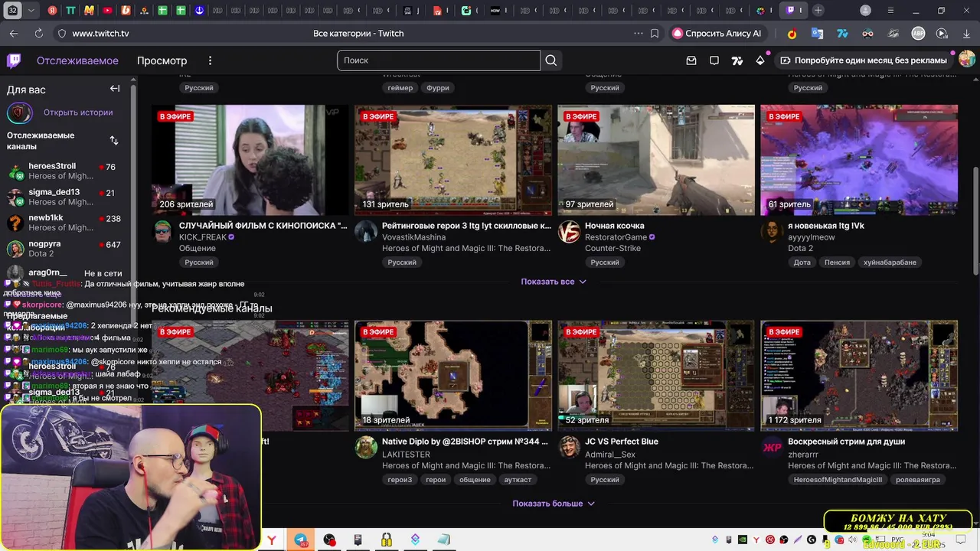This screenshot has height=551, width=980.
Task: Open nogpyra Dota 2 channel
Action: [x=66, y=248]
